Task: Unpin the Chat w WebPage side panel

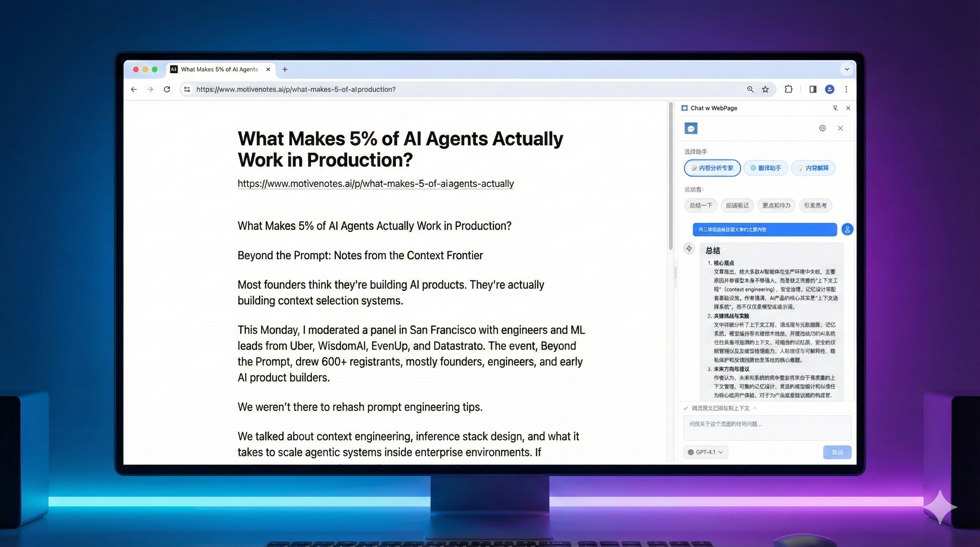Action: pos(835,108)
